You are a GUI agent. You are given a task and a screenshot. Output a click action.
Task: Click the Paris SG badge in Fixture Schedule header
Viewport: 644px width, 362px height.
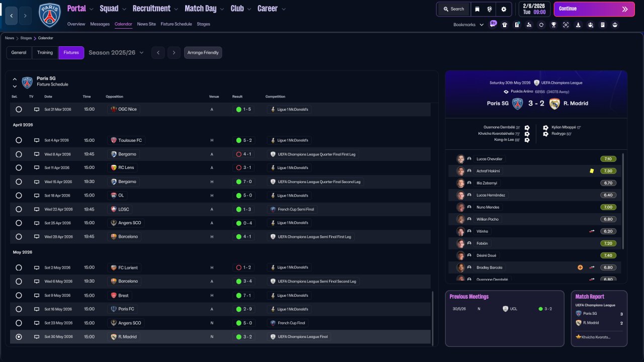pyautogui.click(x=27, y=82)
